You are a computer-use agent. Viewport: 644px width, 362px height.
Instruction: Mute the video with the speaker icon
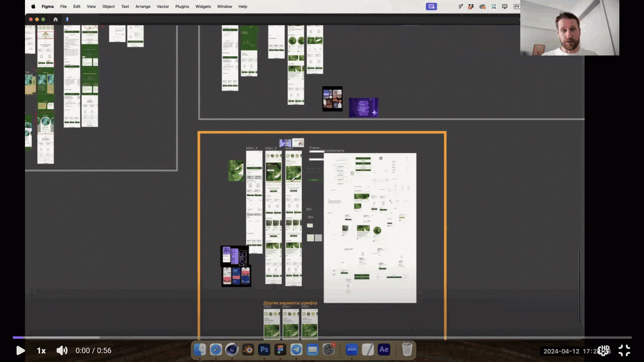(62, 351)
